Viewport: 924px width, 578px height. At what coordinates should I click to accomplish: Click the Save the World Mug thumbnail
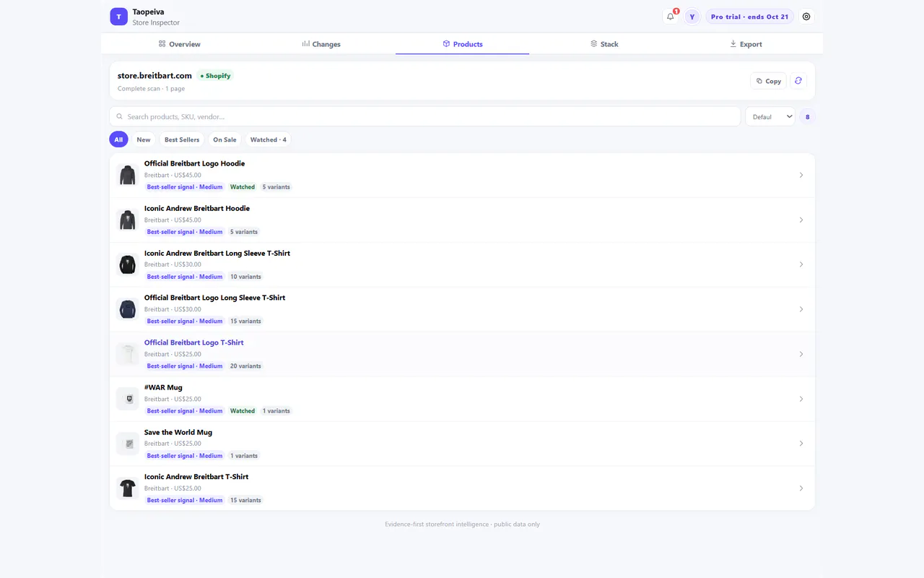pos(128,444)
